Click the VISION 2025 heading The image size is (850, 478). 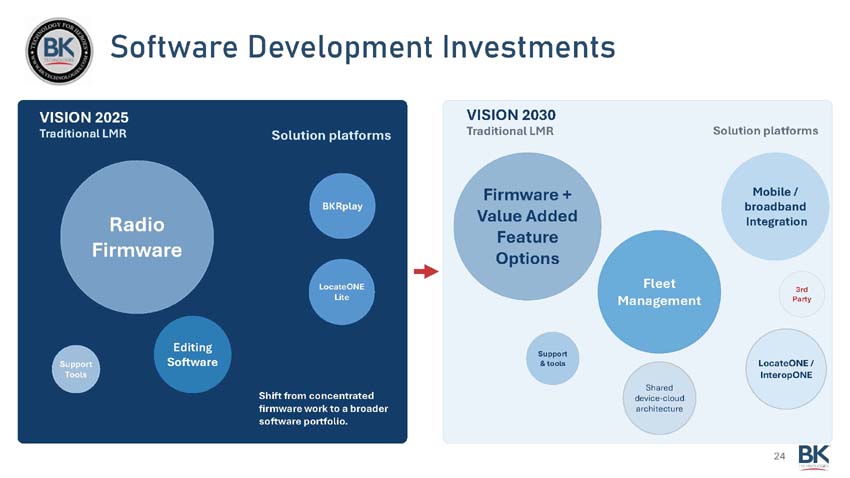point(84,117)
